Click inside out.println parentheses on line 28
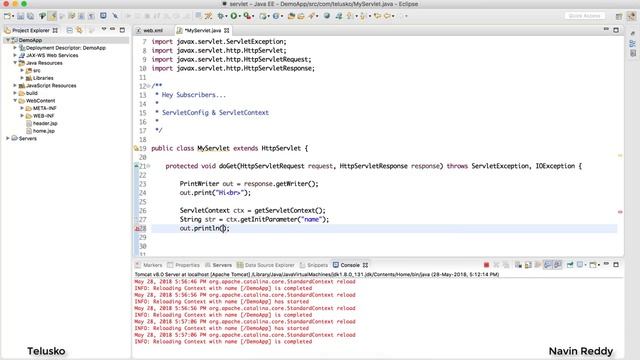Screen dimensions: 640x360 pos(223,229)
